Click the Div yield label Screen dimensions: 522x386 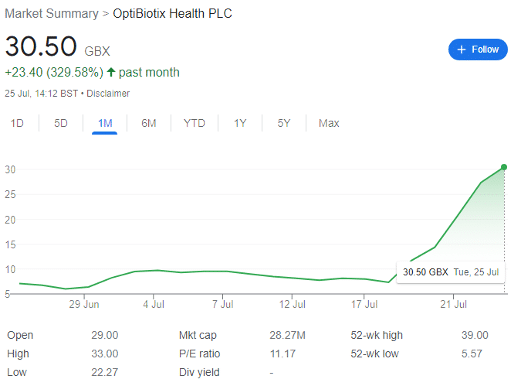pos(199,372)
